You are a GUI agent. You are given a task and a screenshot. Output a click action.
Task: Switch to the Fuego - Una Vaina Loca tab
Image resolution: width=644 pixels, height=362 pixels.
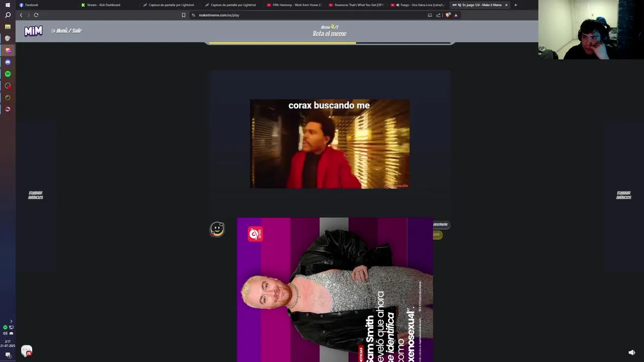click(x=418, y=5)
